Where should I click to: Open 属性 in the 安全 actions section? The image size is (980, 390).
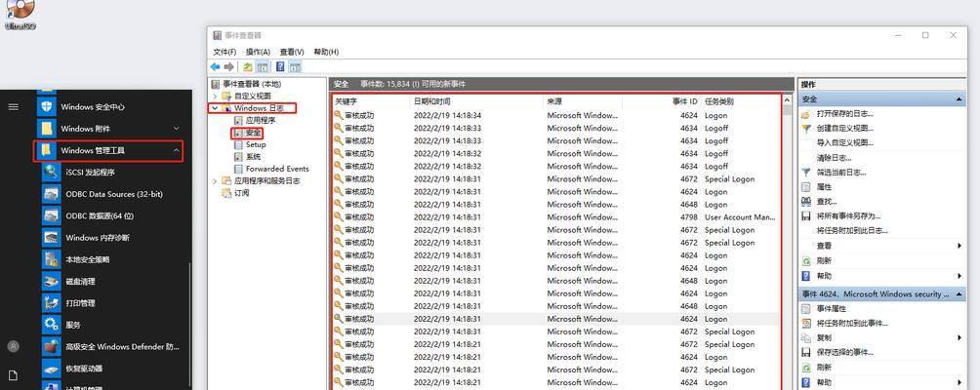pos(825,186)
